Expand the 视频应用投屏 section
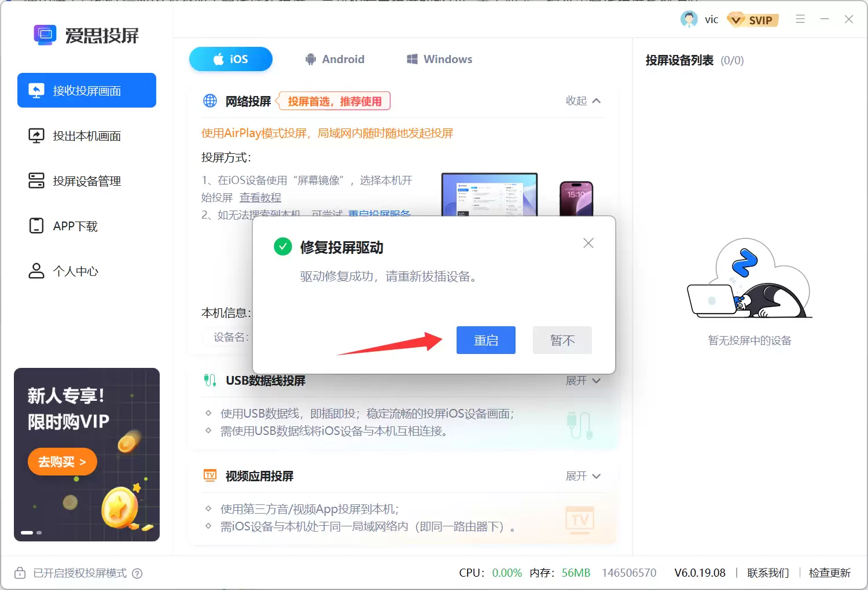868x590 pixels. tap(582, 475)
